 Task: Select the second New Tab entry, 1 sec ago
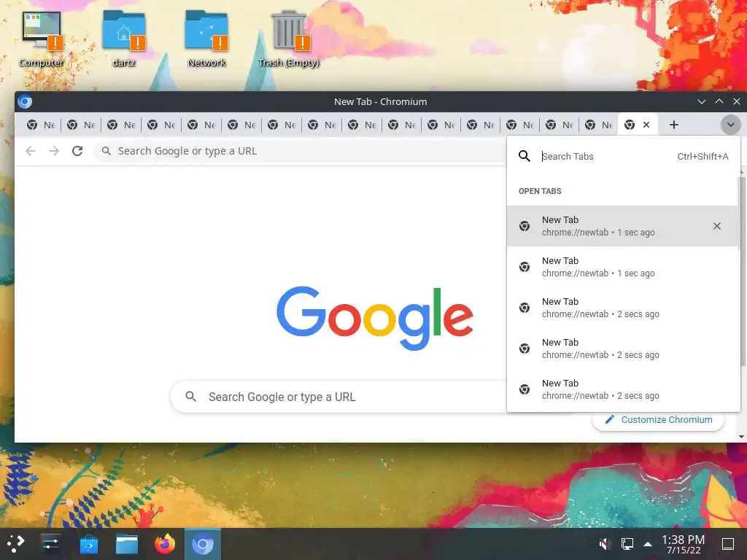(x=623, y=267)
